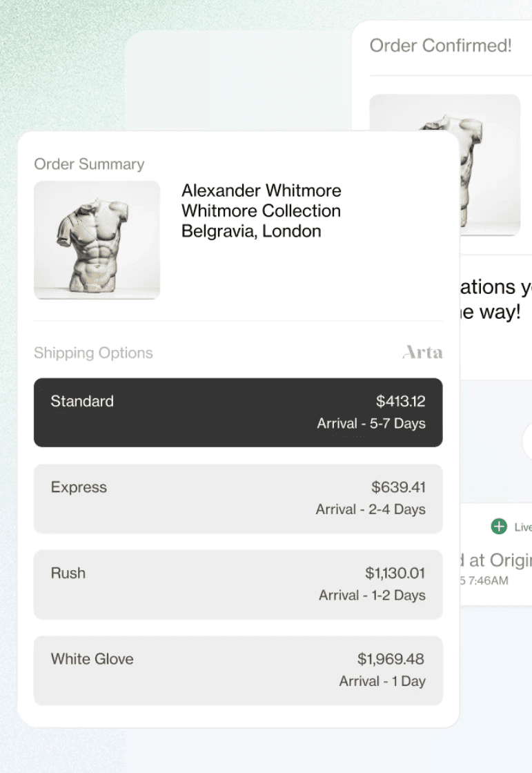This screenshot has width=532, height=773.
Task: Click the Belgravia, London address line
Action: click(251, 231)
